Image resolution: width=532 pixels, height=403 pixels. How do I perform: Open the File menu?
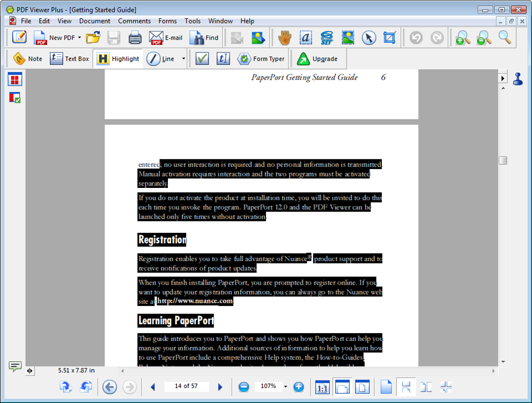tap(26, 21)
